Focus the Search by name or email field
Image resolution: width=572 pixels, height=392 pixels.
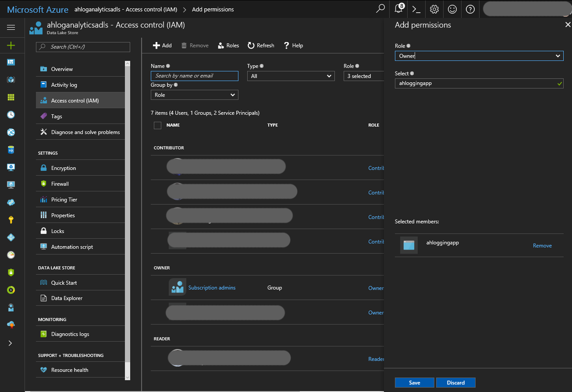(195, 76)
